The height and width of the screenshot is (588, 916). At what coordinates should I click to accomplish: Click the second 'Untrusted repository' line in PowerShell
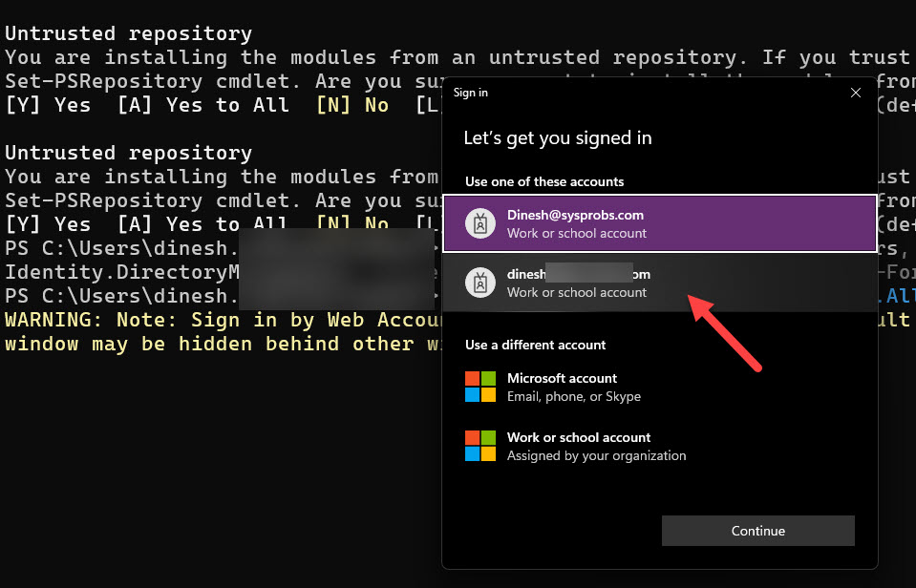coord(129,153)
